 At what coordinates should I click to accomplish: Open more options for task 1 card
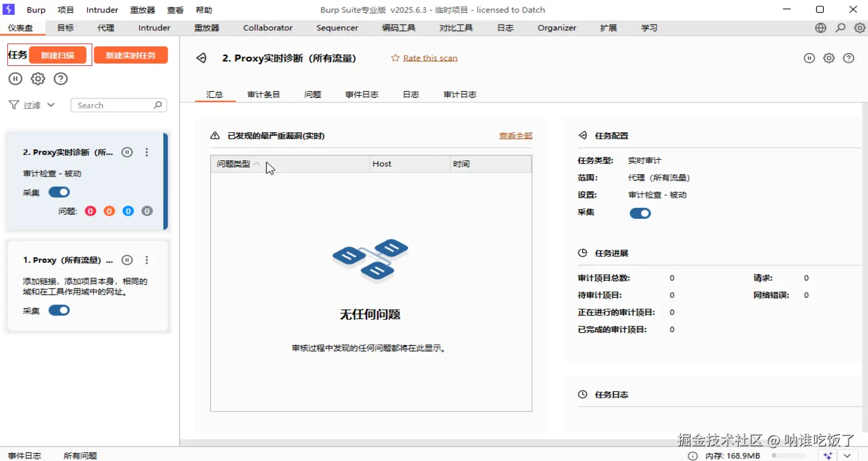tap(147, 260)
